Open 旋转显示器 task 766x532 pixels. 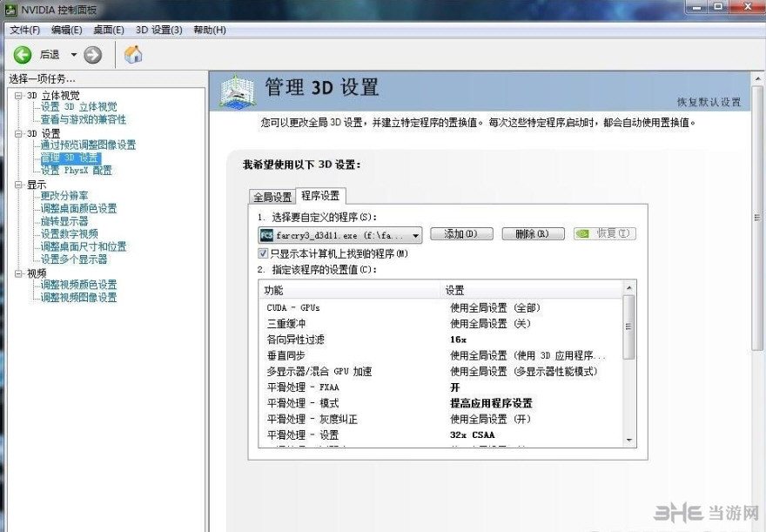pos(64,221)
